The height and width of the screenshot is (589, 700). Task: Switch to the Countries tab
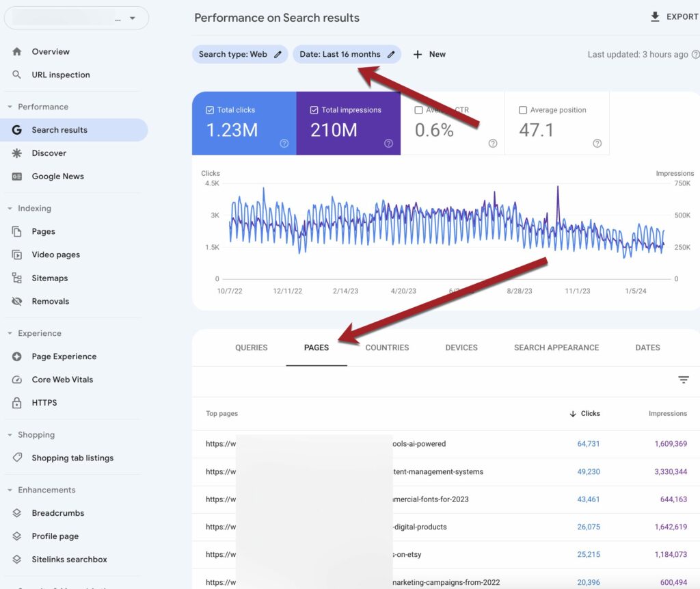387,348
